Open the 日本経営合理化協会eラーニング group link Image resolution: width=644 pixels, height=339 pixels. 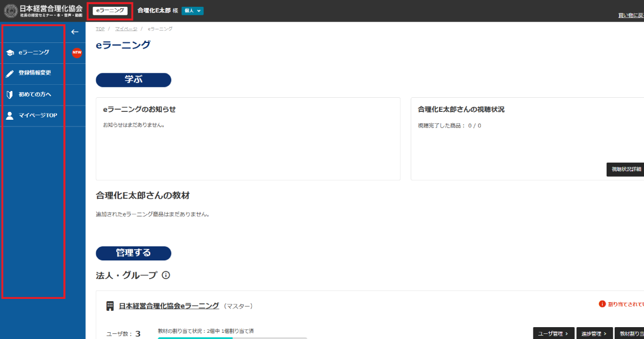[169, 306]
